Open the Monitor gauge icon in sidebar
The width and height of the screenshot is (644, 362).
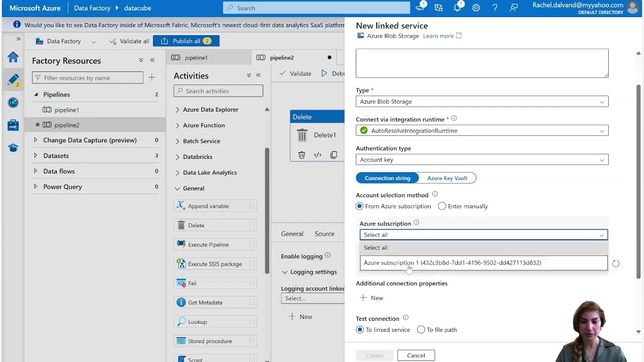pos(13,103)
